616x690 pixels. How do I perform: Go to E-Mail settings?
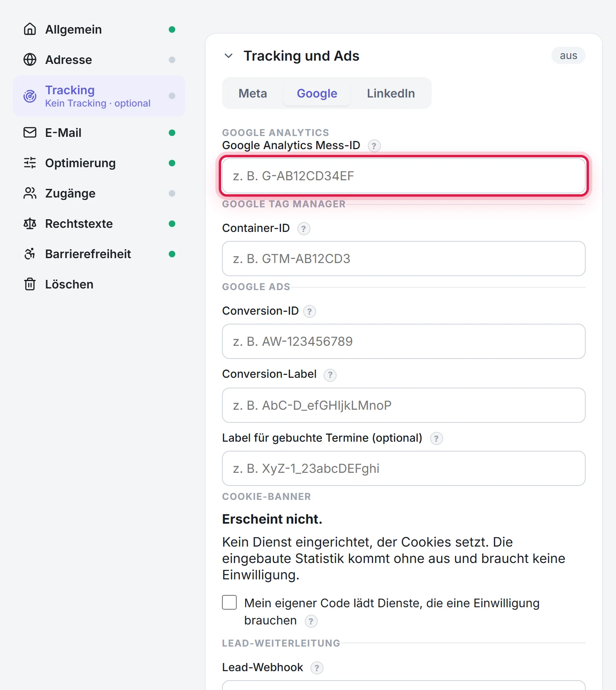99,133
